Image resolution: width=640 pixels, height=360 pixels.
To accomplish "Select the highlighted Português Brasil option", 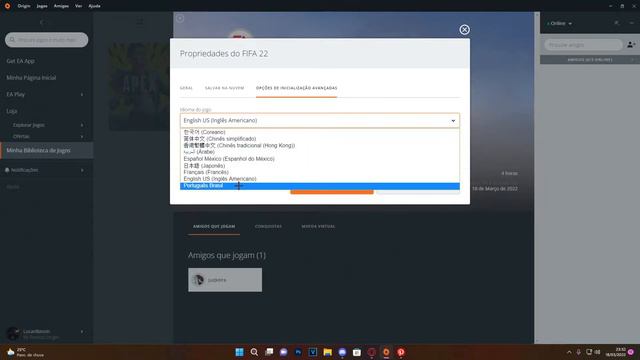I will (320, 186).
